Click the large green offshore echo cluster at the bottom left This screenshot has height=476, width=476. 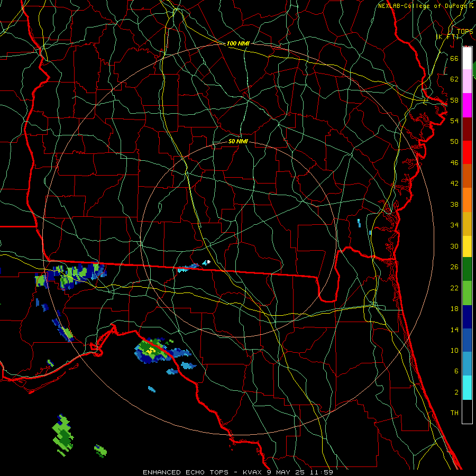(x=63, y=435)
